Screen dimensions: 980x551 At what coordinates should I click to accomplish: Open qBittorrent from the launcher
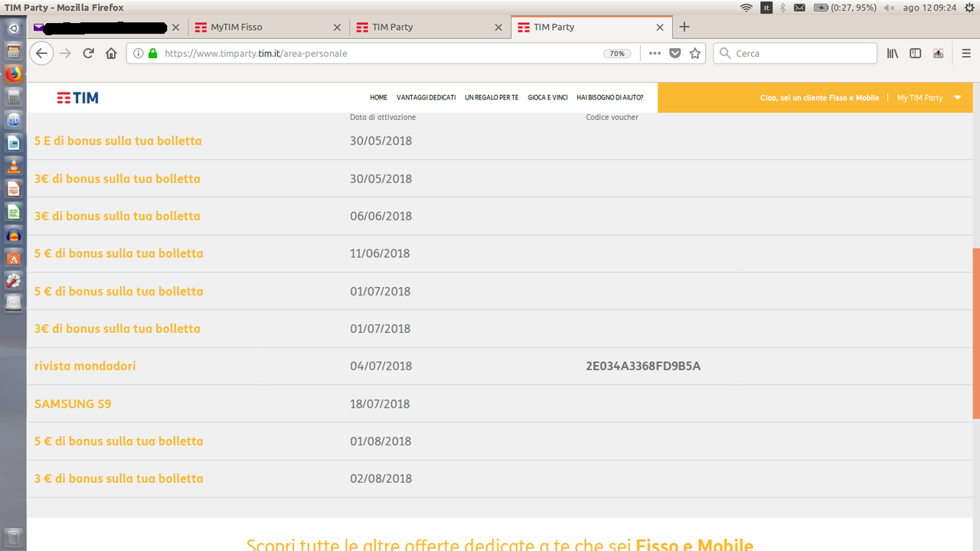[13, 120]
